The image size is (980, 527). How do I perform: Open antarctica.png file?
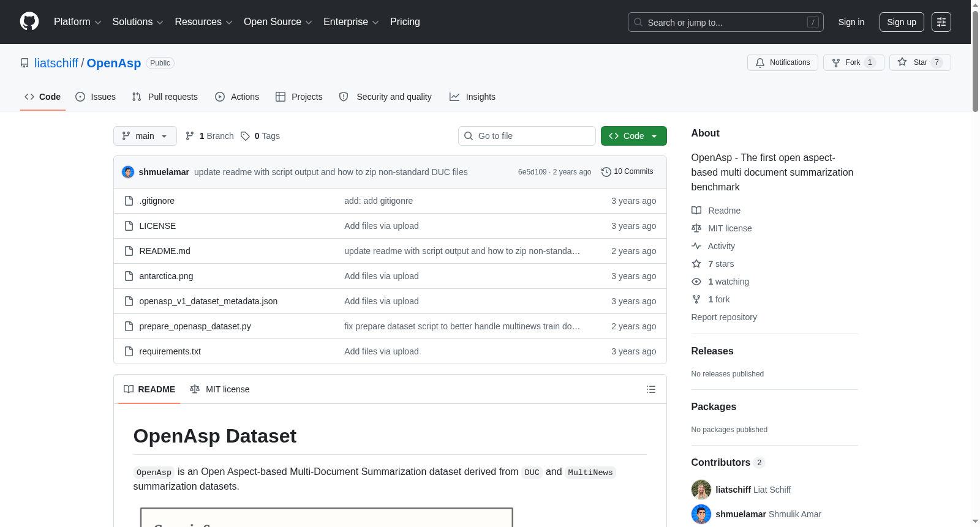click(x=166, y=276)
